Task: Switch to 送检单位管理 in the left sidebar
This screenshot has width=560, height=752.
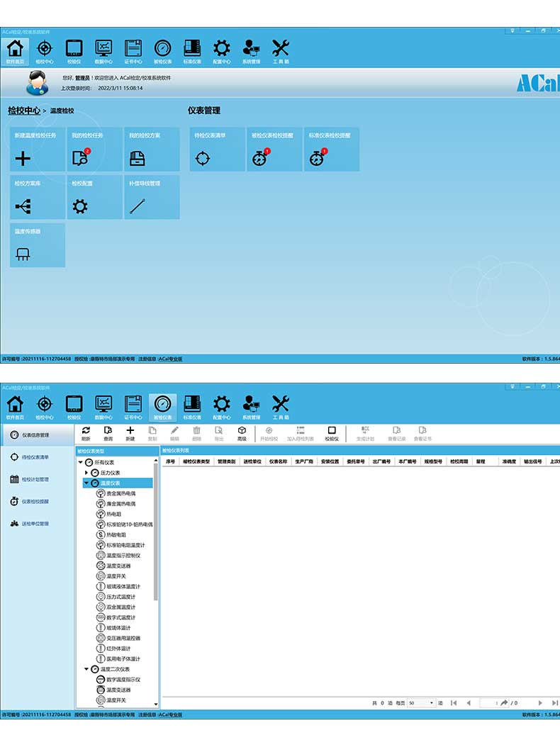Action: [35, 524]
